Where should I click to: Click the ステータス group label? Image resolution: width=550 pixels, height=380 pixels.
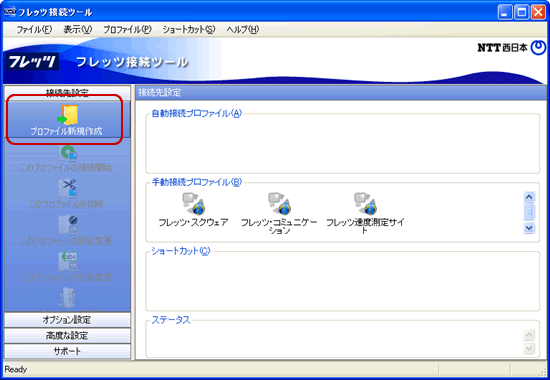(171, 320)
